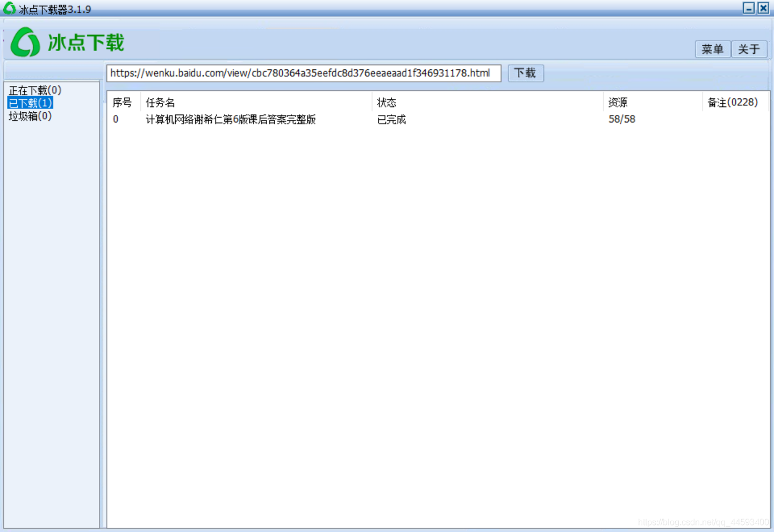Viewport: 774px width, 532px height.
Task: Click the 已完成 status cell
Action: click(x=391, y=119)
